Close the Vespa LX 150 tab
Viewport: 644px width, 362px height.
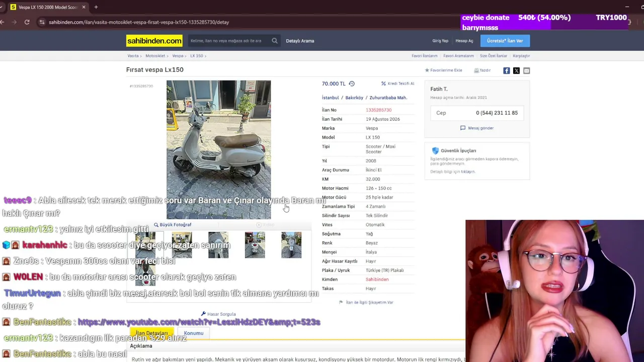point(84,7)
